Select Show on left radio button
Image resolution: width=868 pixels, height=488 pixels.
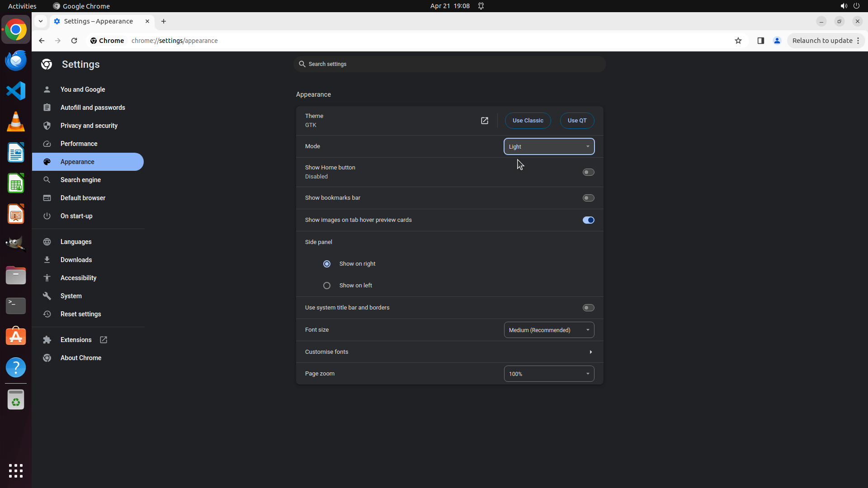[x=327, y=286]
